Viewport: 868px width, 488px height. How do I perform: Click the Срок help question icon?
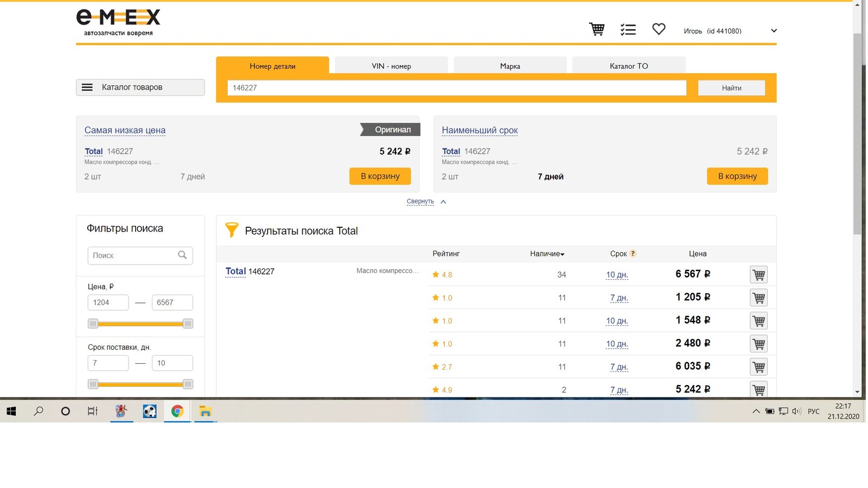click(x=633, y=253)
